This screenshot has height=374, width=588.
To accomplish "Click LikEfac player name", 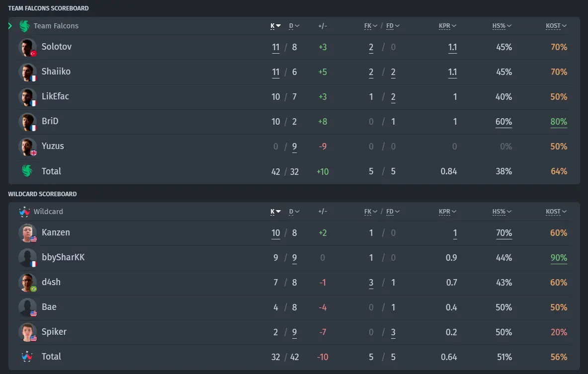I will (x=55, y=96).
